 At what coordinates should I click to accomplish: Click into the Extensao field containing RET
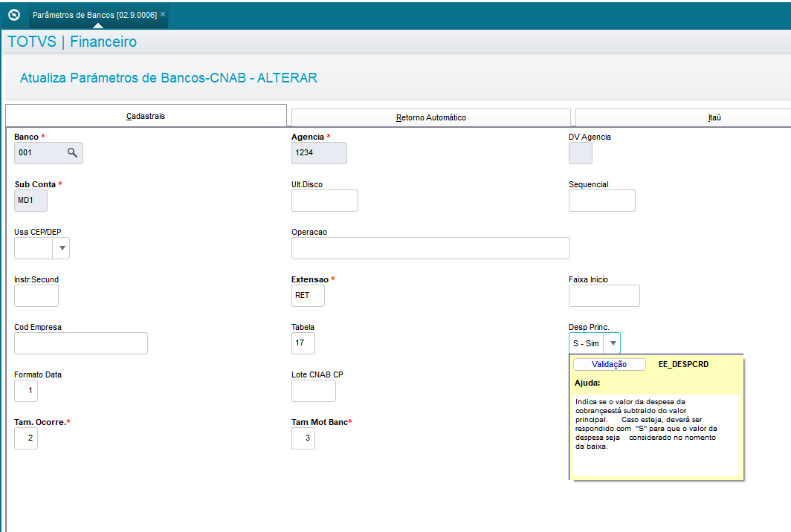pos(308,296)
